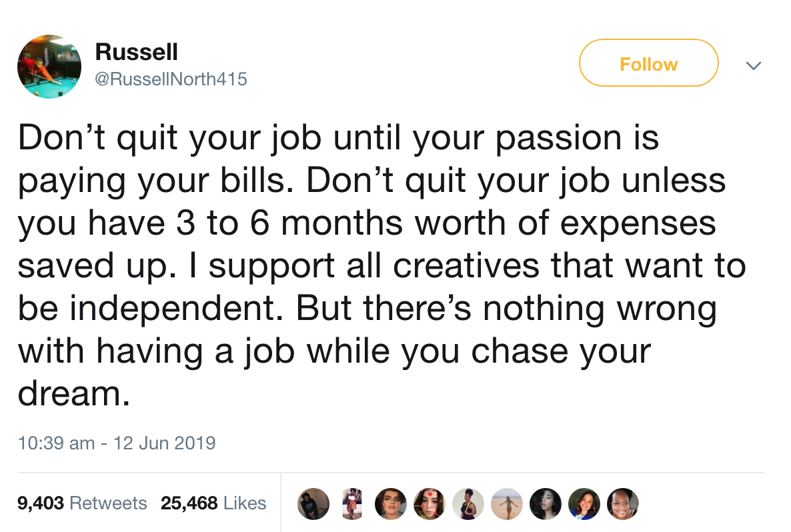791x532 pixels.
Task: Open the @RussellNorth415 handle link
Action: [x=171, y=79]
